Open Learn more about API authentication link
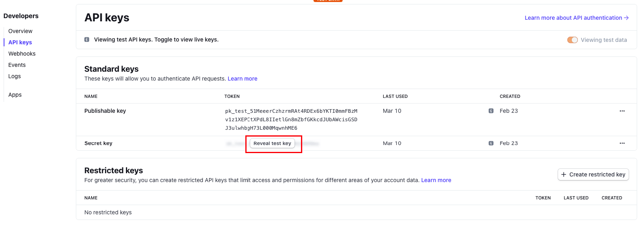644x226 pixels. [573, 18]
